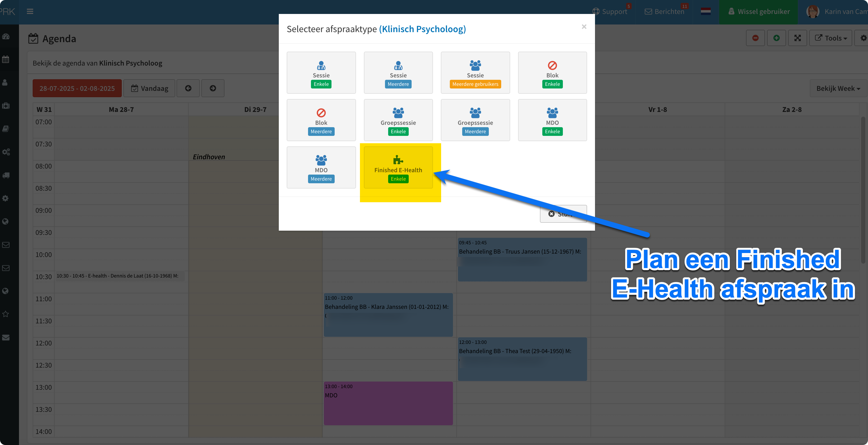Close the appointment type dialog with the X
This screenshot has height=445, width=868.
tap(584, 27)
